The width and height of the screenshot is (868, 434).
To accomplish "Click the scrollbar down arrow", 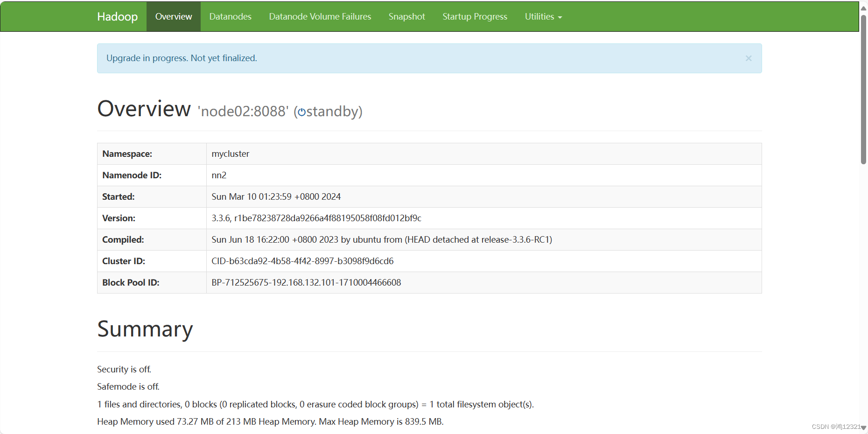I will (864, 427).
